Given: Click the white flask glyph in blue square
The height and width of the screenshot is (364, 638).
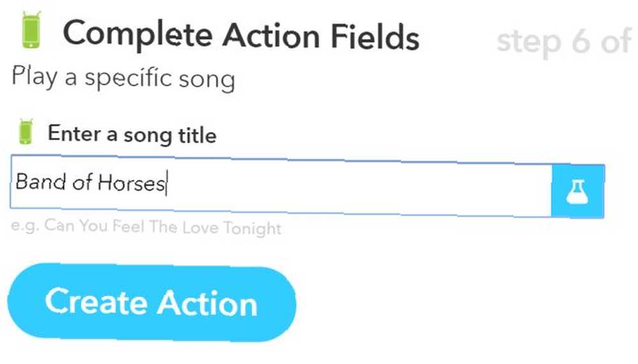Looking at the screenshot, I should (x=578, y=191).
